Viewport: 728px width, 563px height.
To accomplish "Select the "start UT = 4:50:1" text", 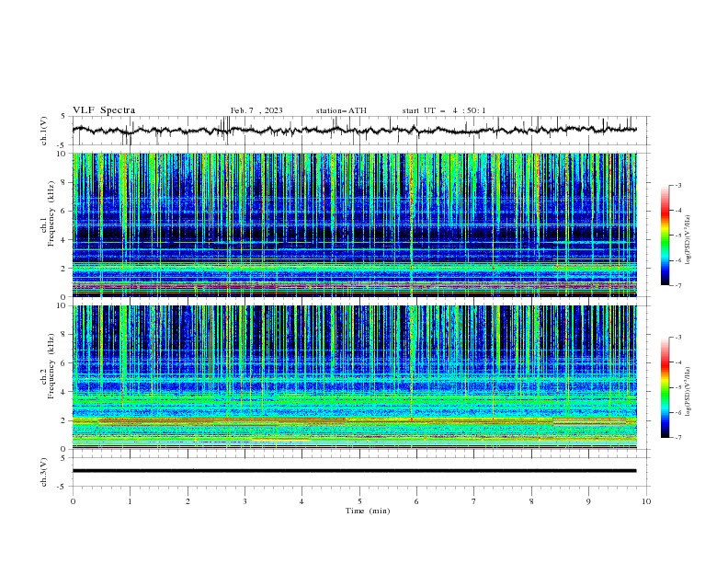I will tap(444, 110).
